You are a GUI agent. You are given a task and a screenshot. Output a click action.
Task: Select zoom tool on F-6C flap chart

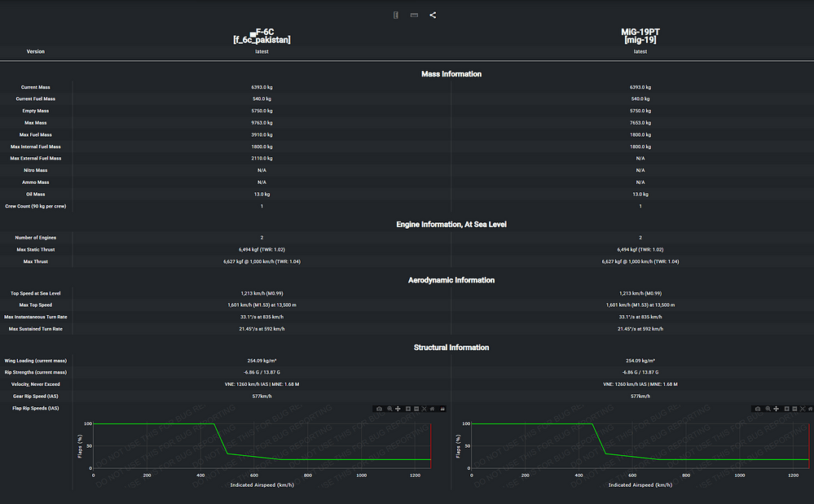coord(389,409)
